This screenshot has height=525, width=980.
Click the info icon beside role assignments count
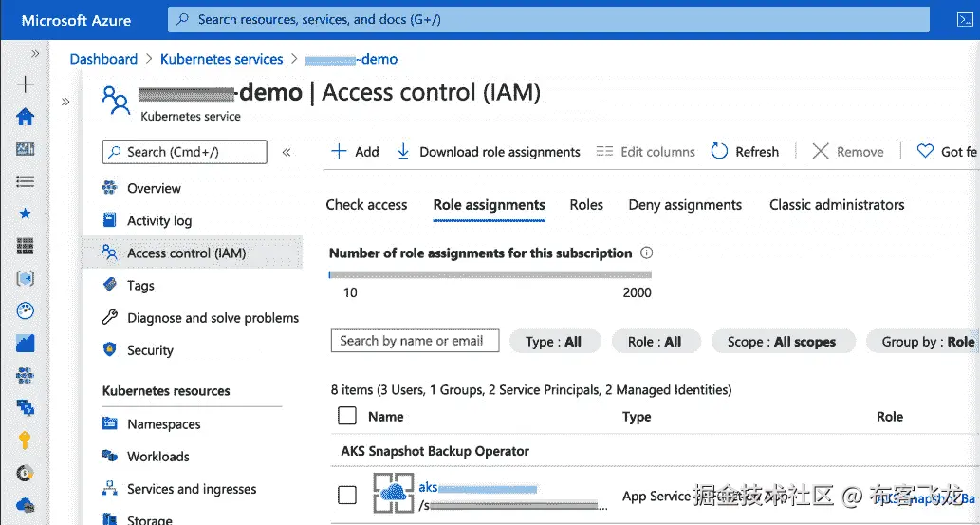647,253
